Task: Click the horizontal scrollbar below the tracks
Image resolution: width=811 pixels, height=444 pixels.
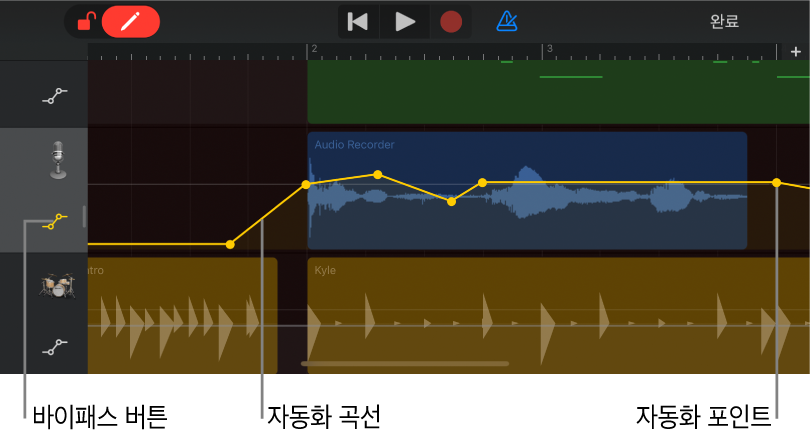Action: click(405, 364)
